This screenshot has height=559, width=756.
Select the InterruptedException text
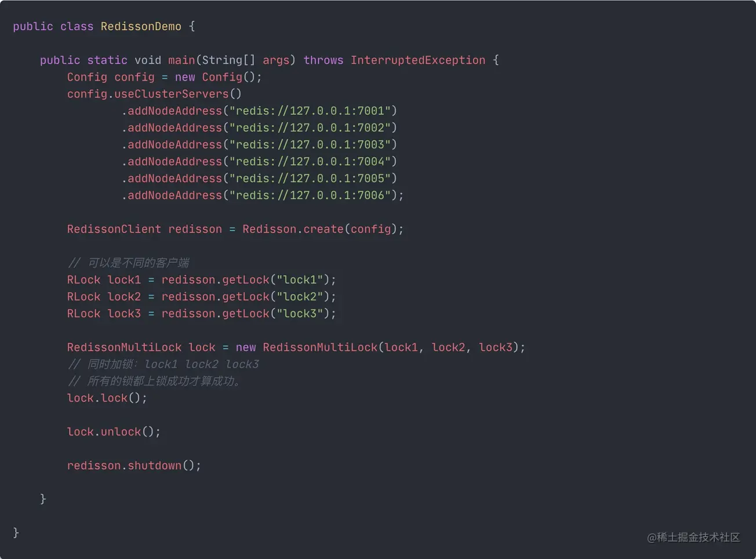point(418,60)
